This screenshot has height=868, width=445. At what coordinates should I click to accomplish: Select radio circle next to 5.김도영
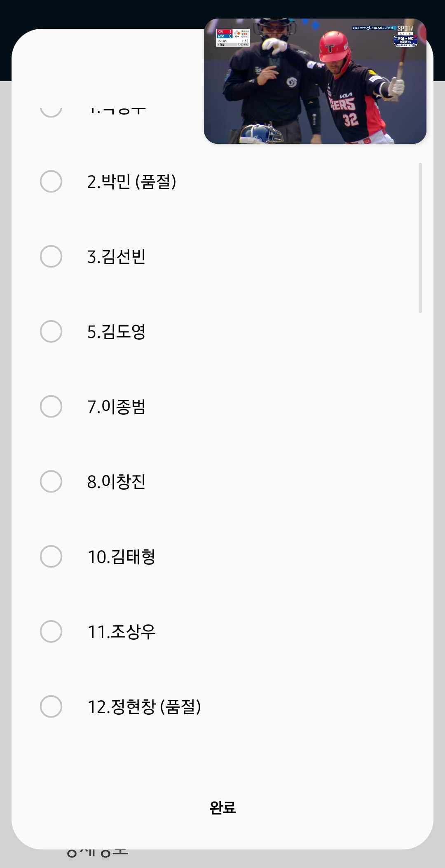coord(51,331)
